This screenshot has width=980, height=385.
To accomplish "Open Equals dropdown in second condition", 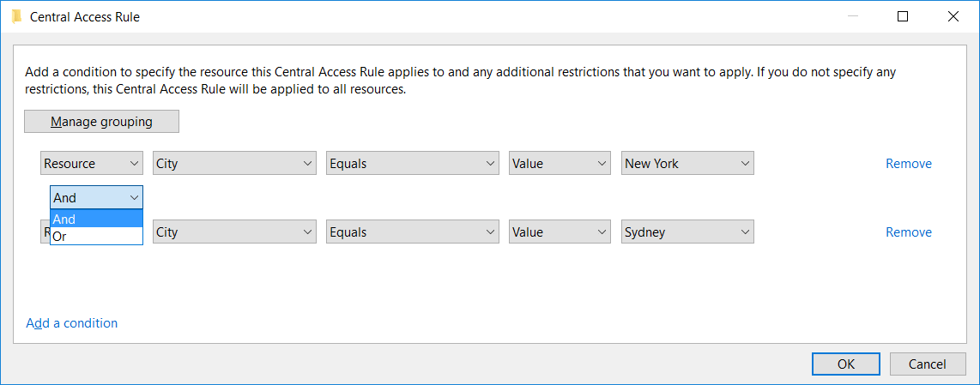I will [413, 232].
